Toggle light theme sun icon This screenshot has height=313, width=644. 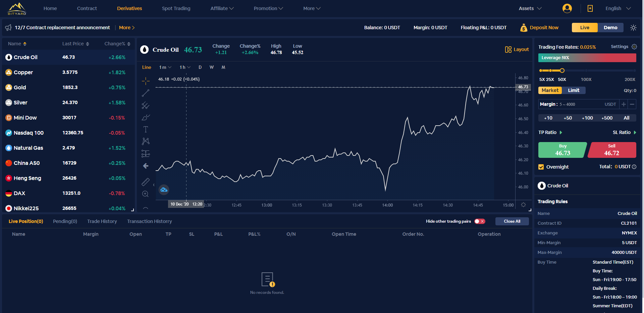(633, 28)
